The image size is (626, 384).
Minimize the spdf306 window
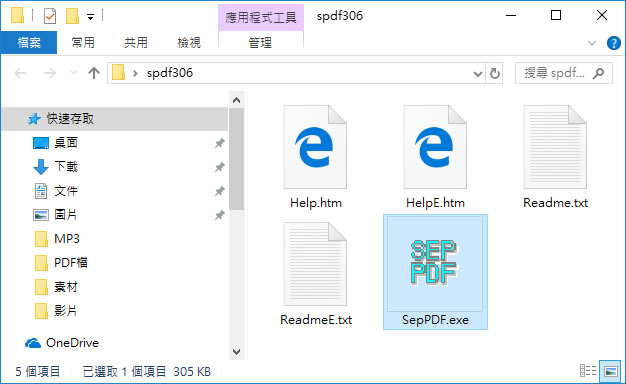(x=511, y=16)
